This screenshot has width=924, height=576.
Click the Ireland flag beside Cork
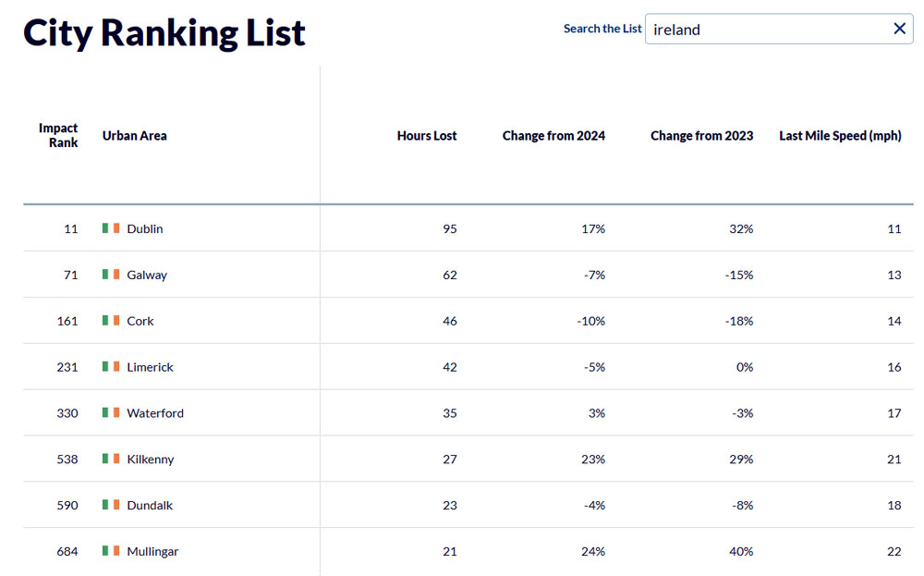[x=111, y=321]
